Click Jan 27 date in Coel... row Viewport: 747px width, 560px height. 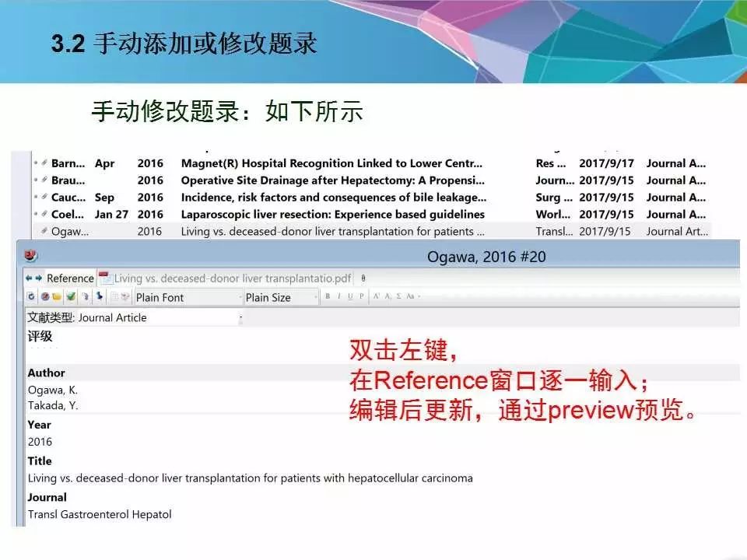point(111,215)
